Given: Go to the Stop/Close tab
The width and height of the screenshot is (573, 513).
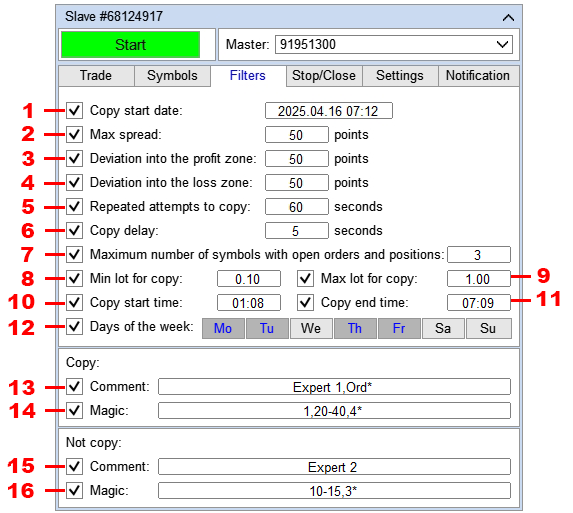Looking at the screenshot, I should coord(324,76).
